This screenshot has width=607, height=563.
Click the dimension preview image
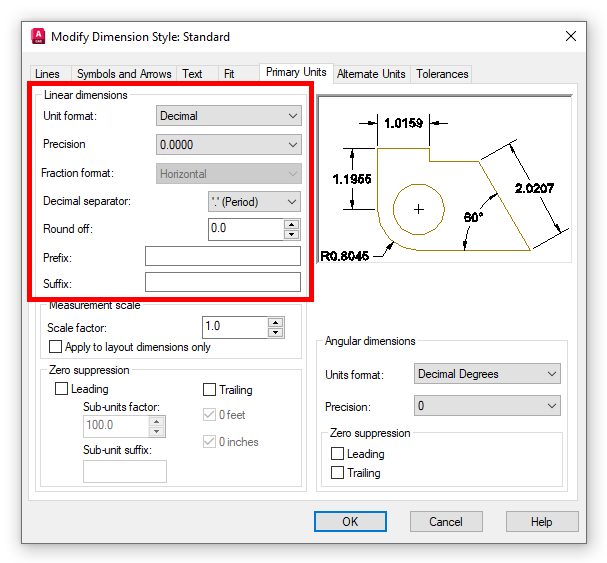[x=444, y=179]
